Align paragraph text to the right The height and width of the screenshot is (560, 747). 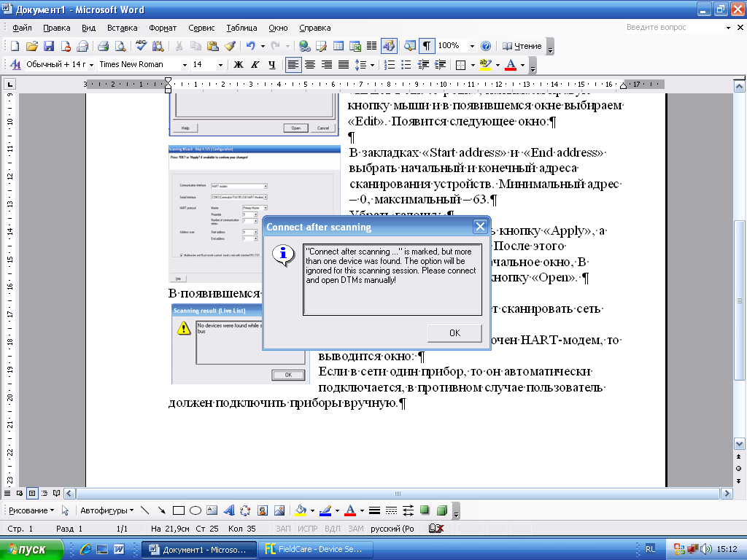click(x=327, y=65)
